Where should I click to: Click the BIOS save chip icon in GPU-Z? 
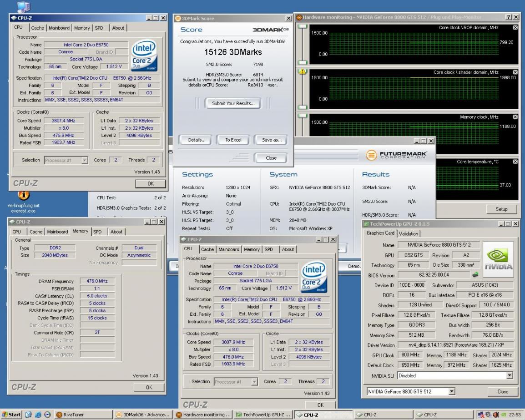pos(475,275)
